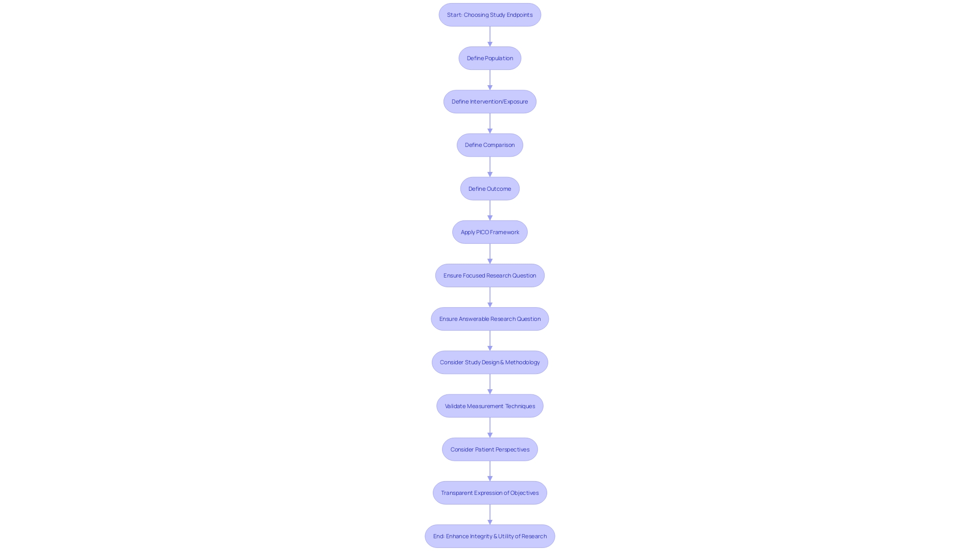Click the Define Comparison flowchart node
Image resolution: width=980 pixels, height=551 pixels.
(490, 145)
